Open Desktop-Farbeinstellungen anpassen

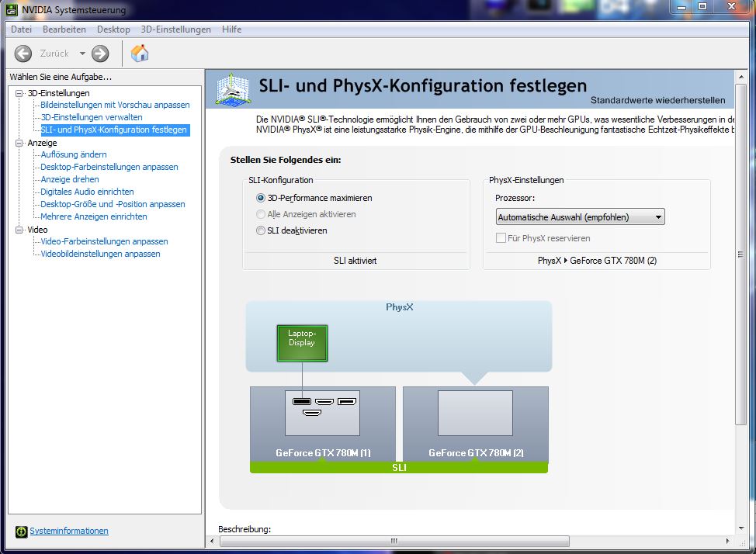[x=109, y=167]
